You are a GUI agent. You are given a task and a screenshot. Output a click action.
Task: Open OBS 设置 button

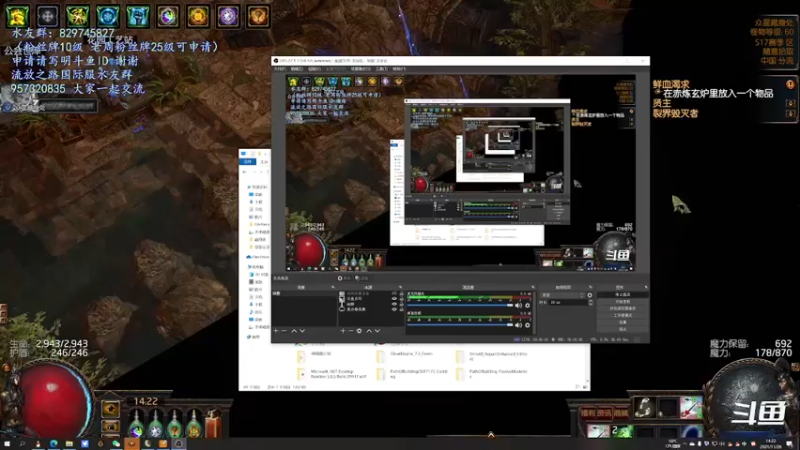point(623,322)
